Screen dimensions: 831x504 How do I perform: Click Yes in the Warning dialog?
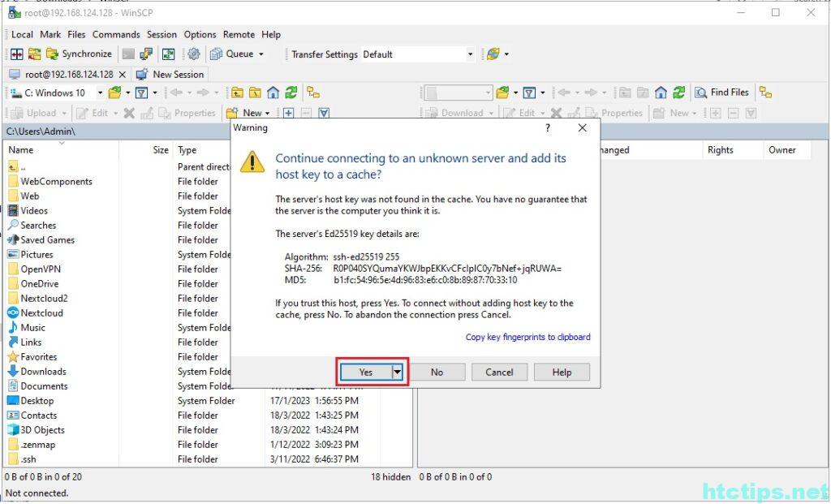(x=366, y=372)
